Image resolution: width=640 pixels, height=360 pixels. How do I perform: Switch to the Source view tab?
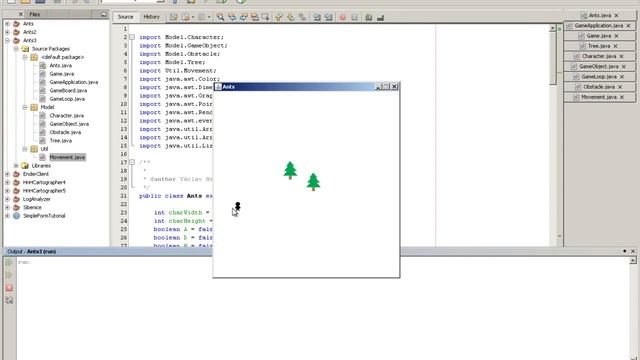click(125, 17)
